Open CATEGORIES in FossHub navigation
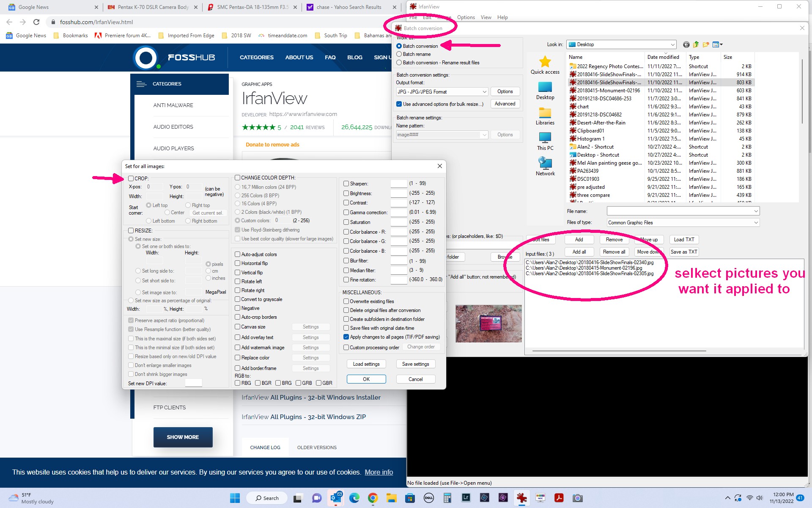The width and height of the screenshot is (812, 508). [x=256, y=57]
